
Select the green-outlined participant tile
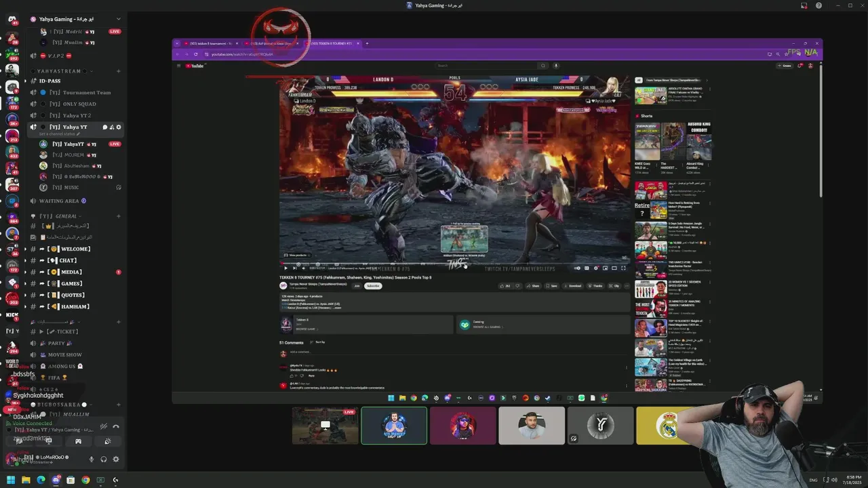click(394, 426)
